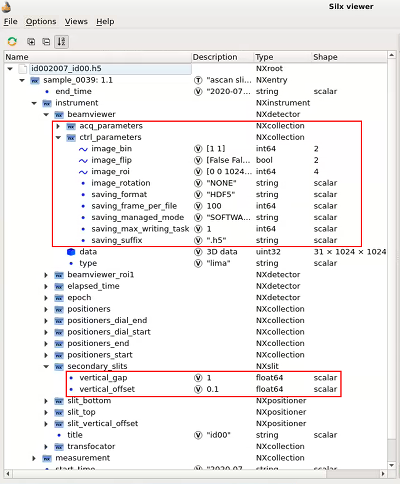Click the "31 × 1024 × 1024" shape cell

[350, 252]
